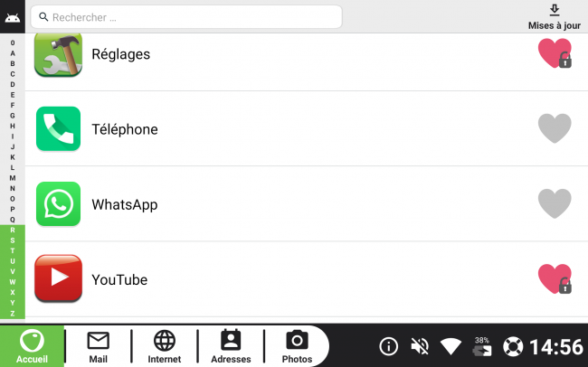Open the Adresses tab

[x=231, y=347]
